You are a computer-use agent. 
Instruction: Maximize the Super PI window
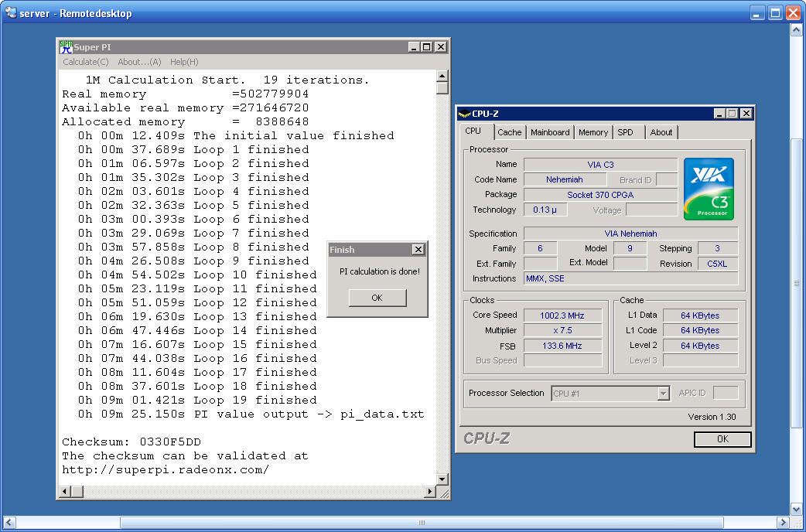pyautogui.click(x=427, y=46)
